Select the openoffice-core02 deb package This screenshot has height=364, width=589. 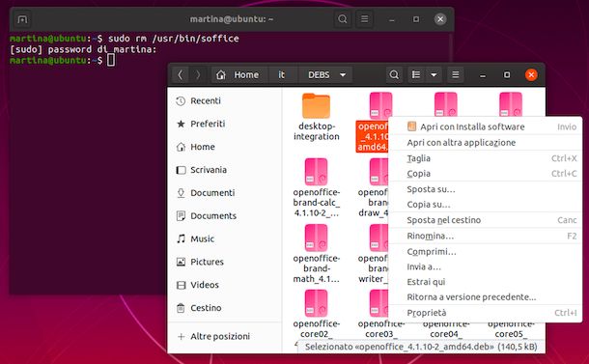click(317, 314)
